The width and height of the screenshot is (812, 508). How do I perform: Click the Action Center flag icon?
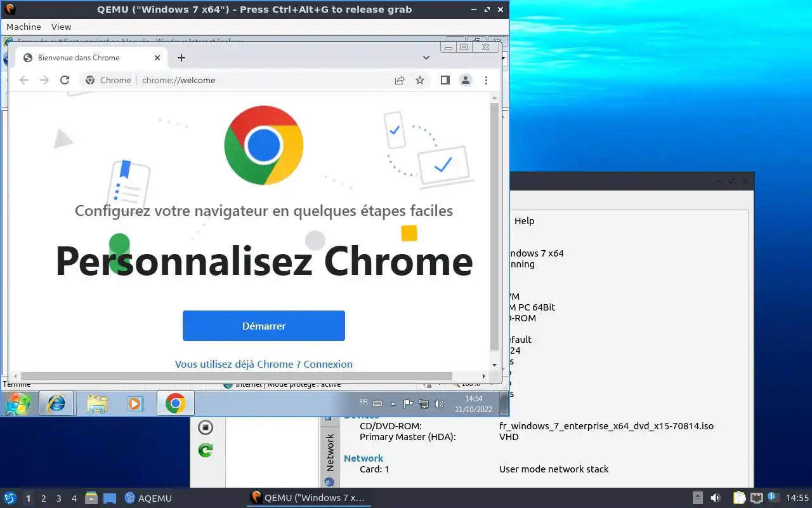click(408, 404)
